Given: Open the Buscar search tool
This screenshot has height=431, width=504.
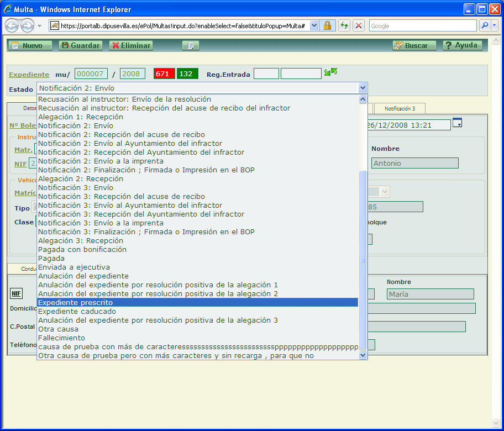Looking at the screenshot, I should coord(414,46).
